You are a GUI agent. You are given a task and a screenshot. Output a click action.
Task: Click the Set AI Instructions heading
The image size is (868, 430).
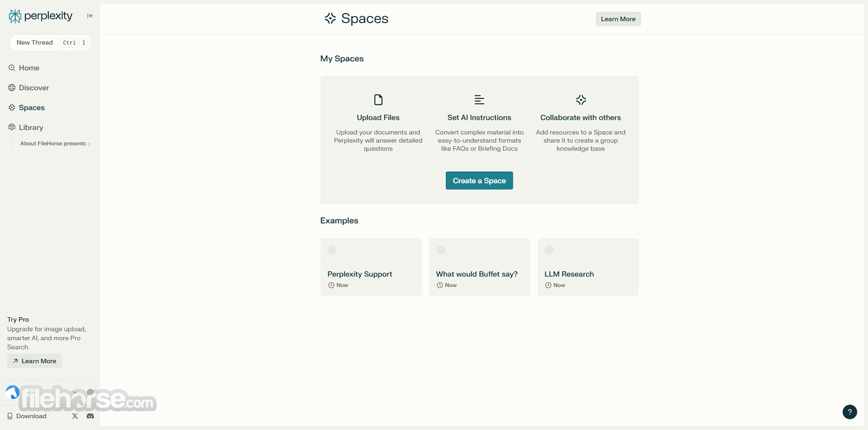(479, 118)
